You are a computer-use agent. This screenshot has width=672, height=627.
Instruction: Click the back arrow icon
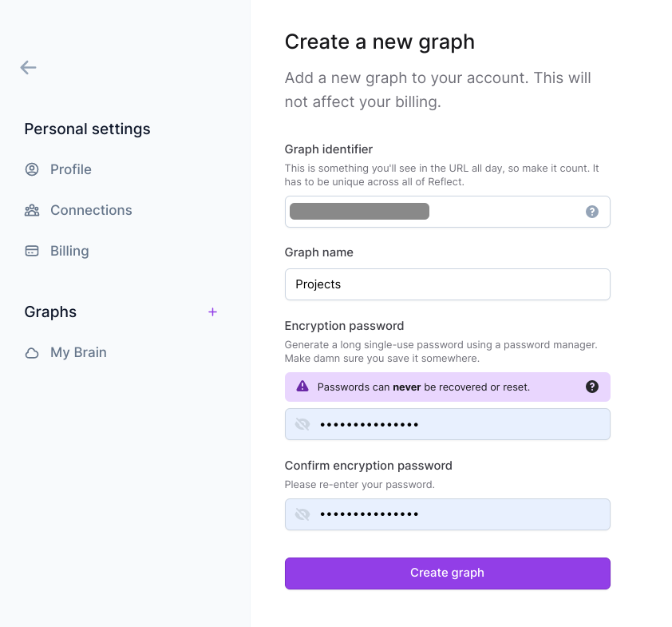(29, 68)
